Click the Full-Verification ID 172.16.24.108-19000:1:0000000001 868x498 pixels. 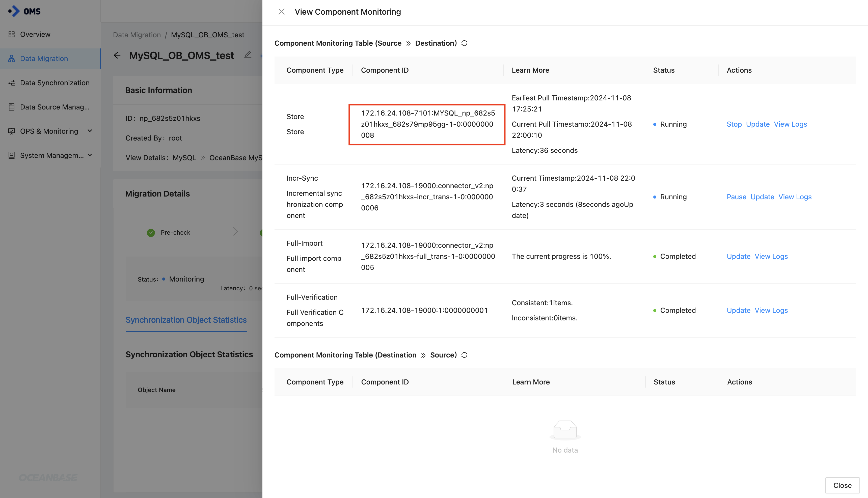(x=424, y=311)
